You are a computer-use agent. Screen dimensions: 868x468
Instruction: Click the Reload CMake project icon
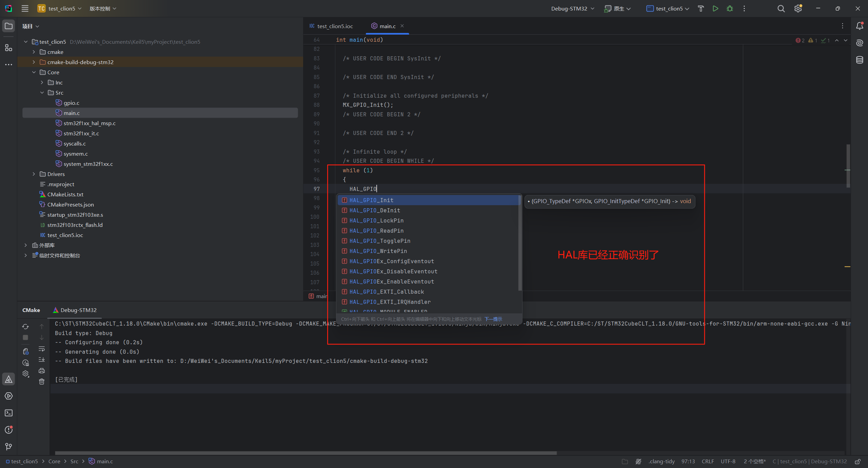click(x=25, y=326)
